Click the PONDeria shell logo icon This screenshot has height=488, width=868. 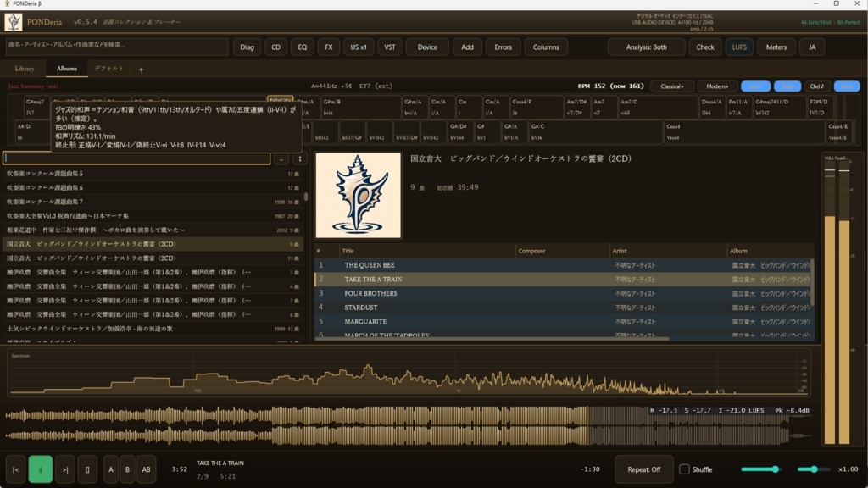(x=14, y=22)
